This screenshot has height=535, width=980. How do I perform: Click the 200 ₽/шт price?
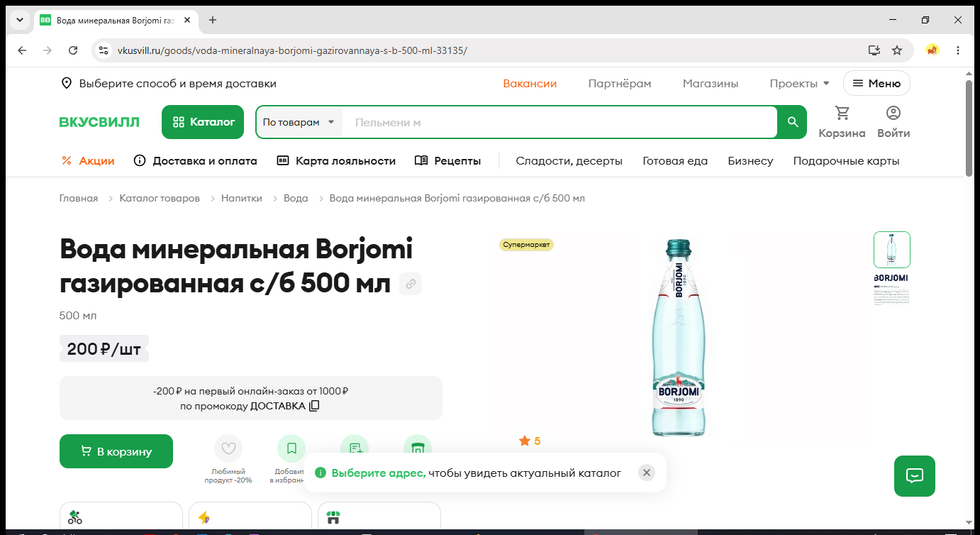[104, 349]
